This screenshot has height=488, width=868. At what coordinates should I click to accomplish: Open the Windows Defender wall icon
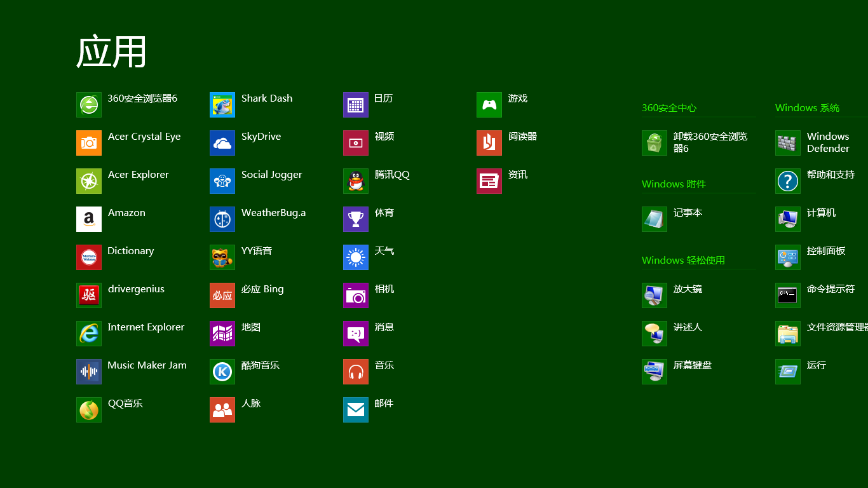[788, 143]
